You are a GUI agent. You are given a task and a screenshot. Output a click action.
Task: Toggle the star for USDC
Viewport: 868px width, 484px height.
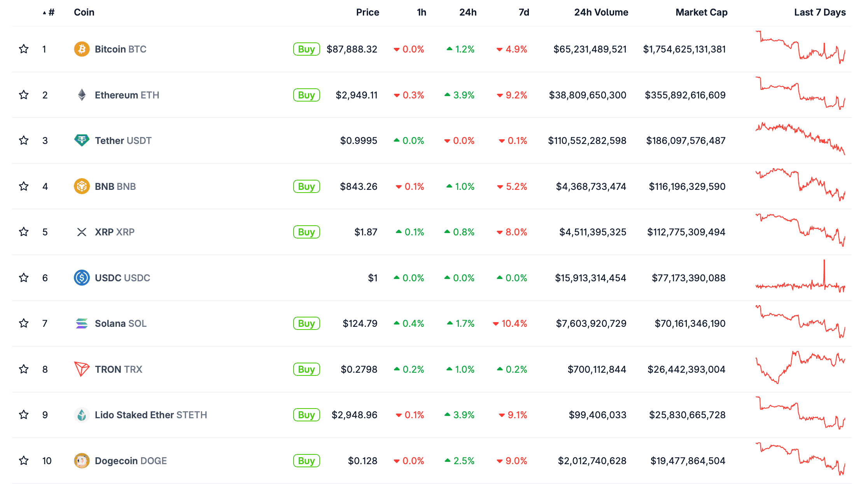coord(24,278)
